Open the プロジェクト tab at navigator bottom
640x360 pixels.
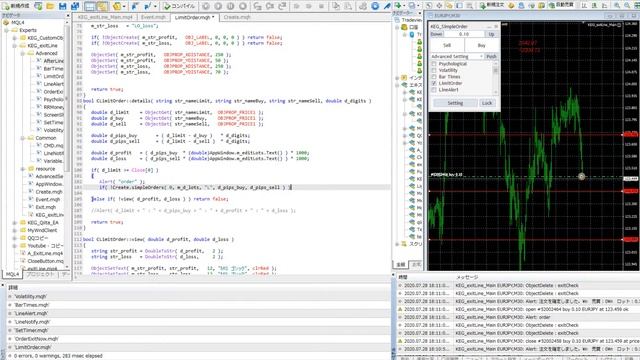[40, 274]
